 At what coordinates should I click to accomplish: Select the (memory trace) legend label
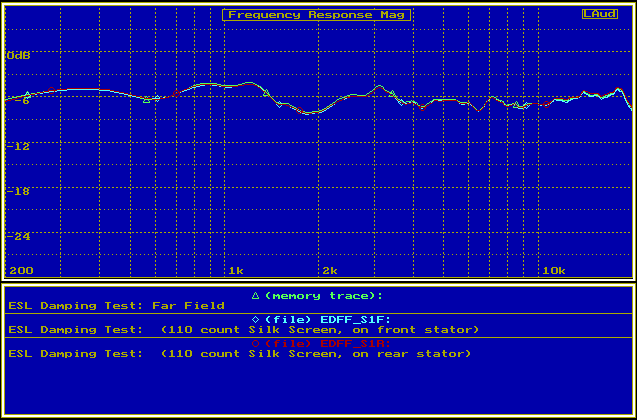point(323,296)
